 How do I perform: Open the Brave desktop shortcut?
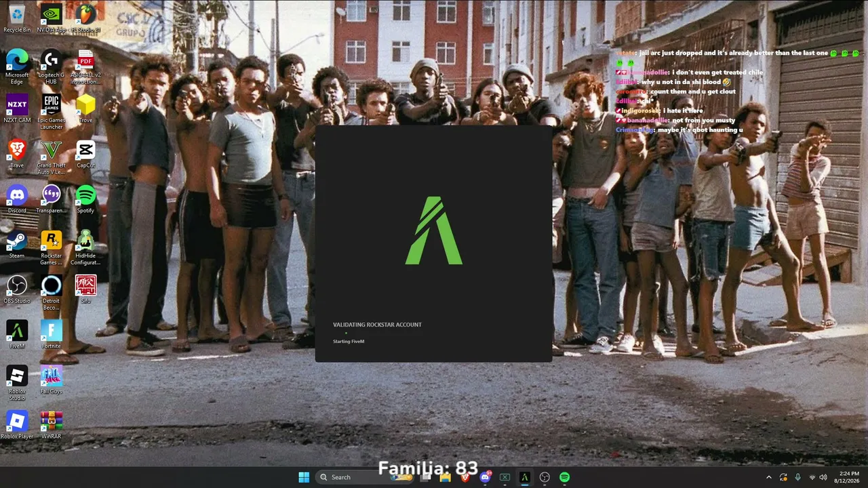tap(17, 154)
